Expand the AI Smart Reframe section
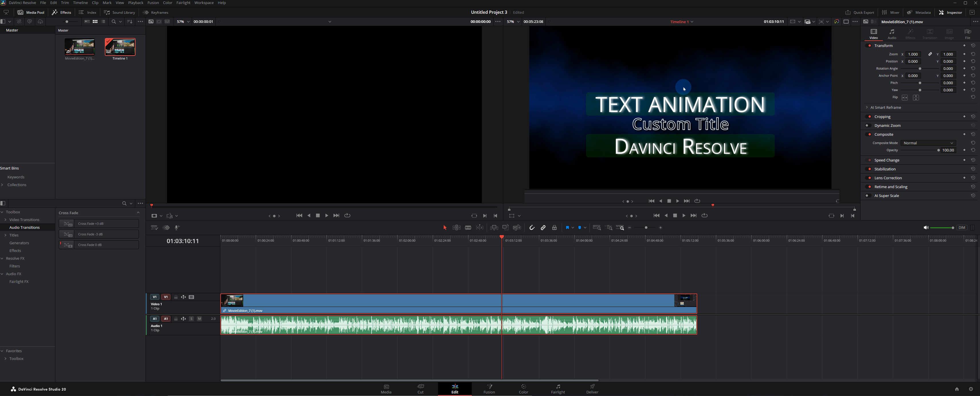Screen dimensions: 980x396 [x=867, y=108]
